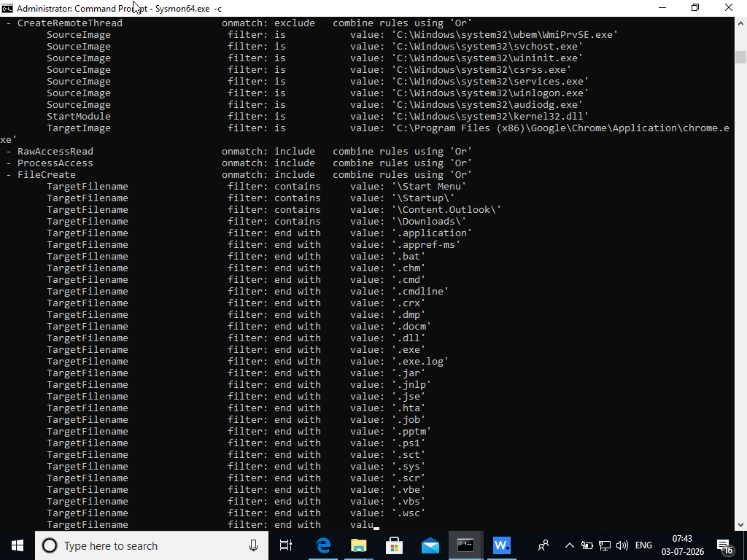The width and height of the screenshot is (747, 560).
Task: Open Microsoft Store from the taskbar
Action: pyautogui.click(x=395, y=545)
